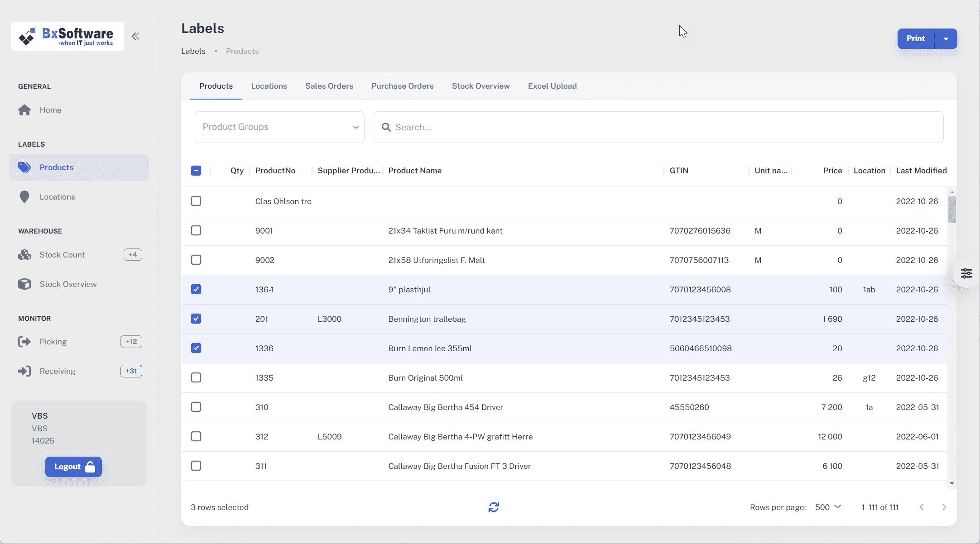Sort by Location column header
Image resolution: width=980 pixels, height=544 pixels.
(x=870, y=171)
